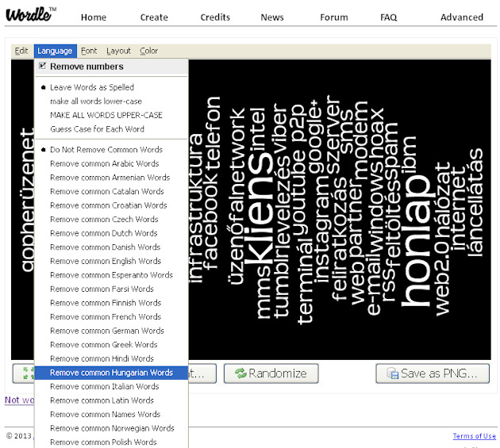The height and width of the screenshot is (448, 500).
Task: Open the Credits page
Action: point(215,17)
